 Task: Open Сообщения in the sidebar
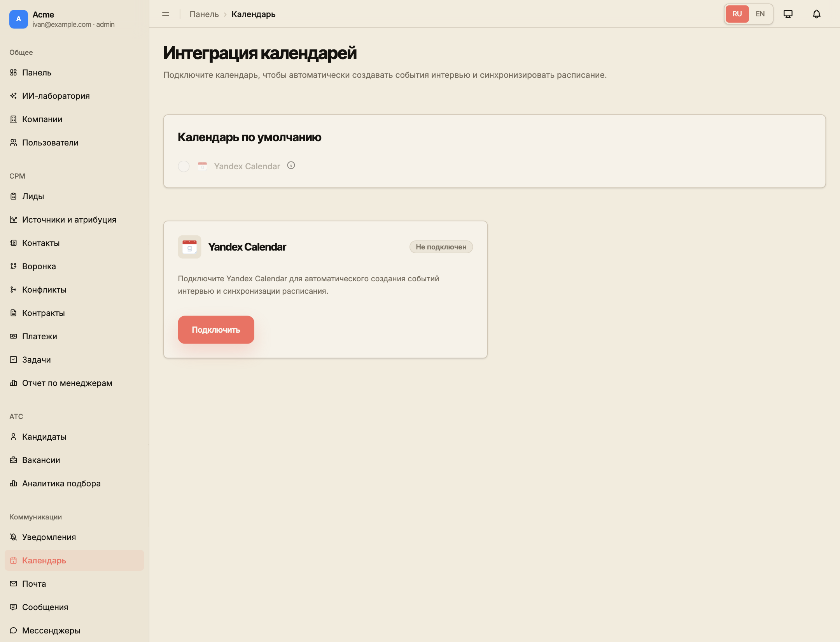pos(74,607)
